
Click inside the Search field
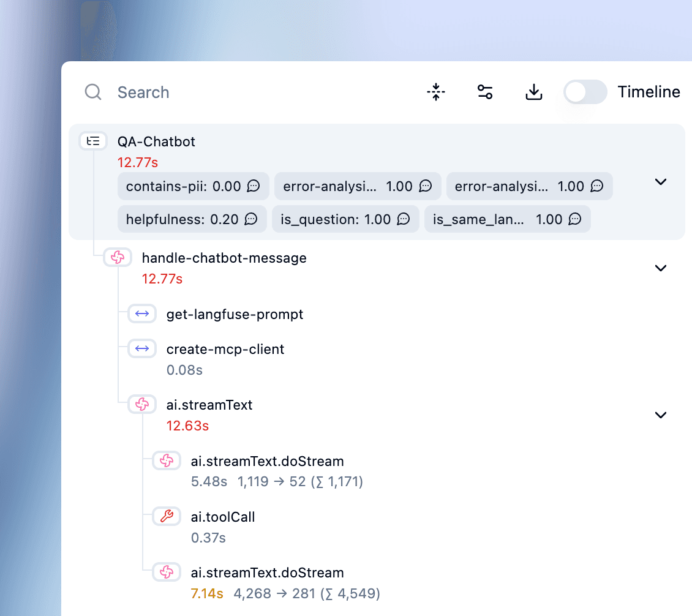point(184,92)
